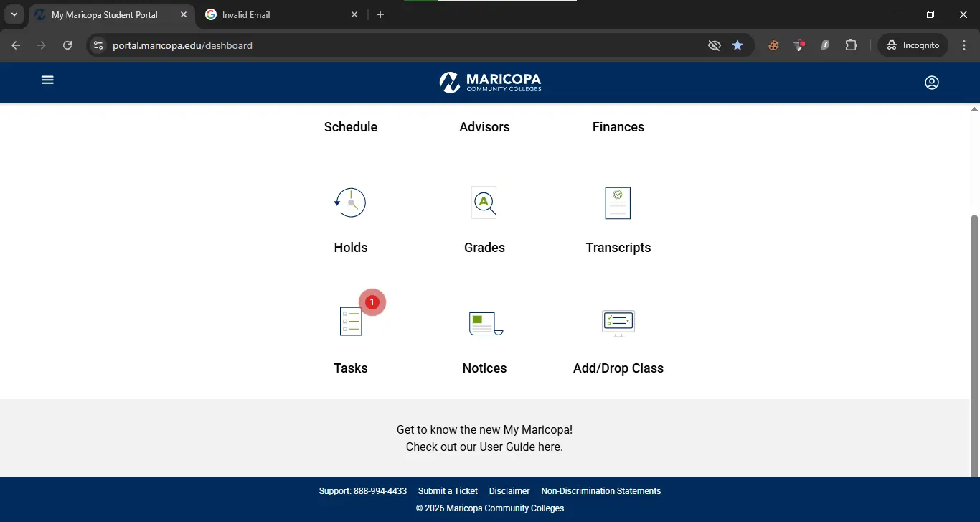Open the Add/Drop Class monitor icon

[x=618, y=324]
